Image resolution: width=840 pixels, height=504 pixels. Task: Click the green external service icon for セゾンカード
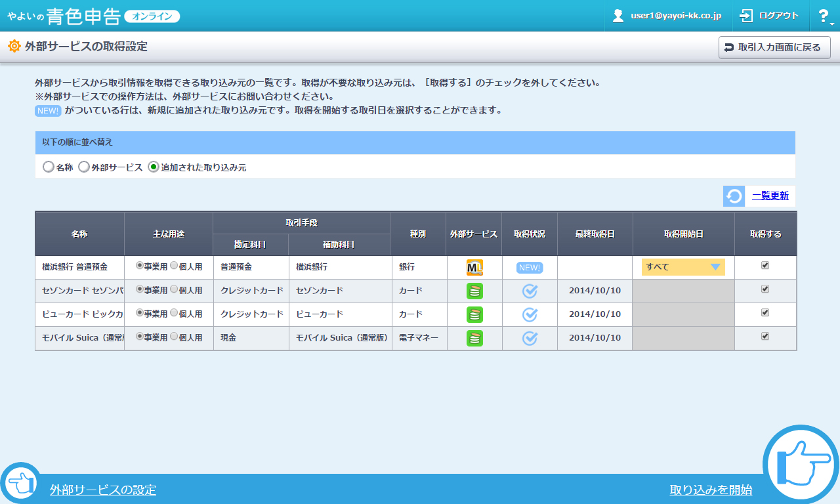pos(474,291)
